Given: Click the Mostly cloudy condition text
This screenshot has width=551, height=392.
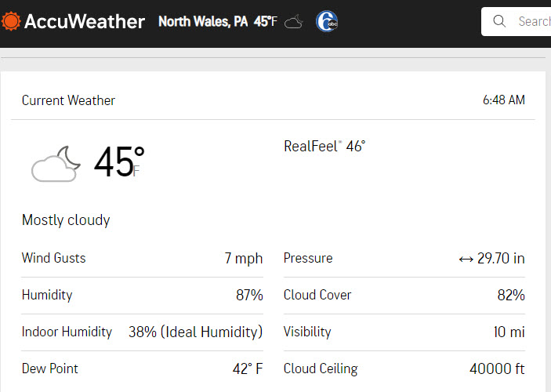Looking at the screenshot, I should 66,220.
